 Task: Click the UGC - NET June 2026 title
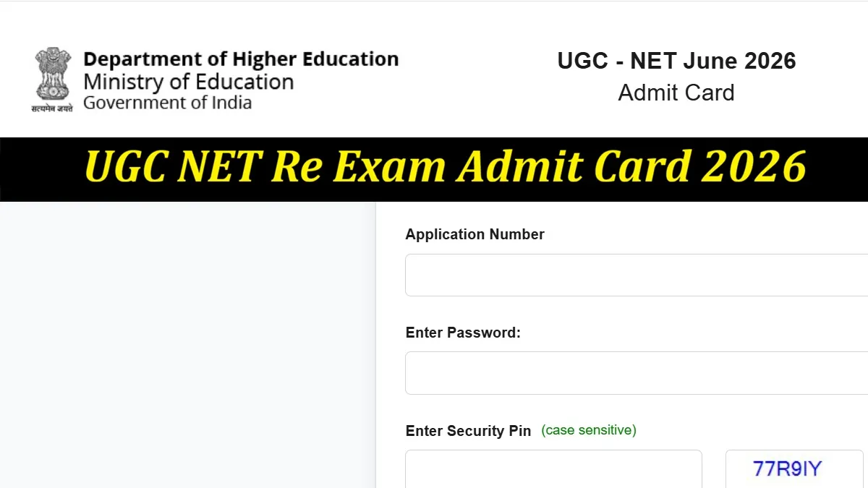tap(676, 61)
